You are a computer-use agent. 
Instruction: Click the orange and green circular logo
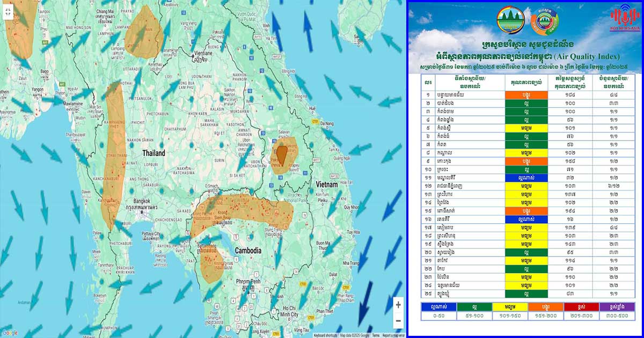point(545,21)
